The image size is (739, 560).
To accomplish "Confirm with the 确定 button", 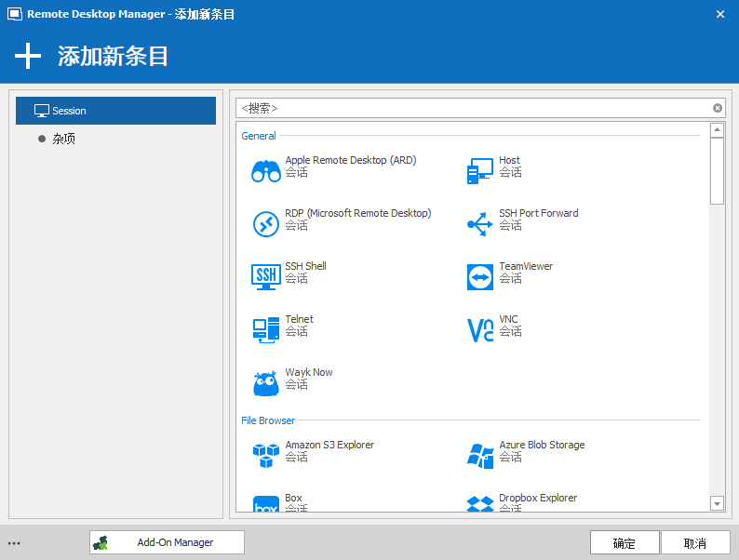I will click(625, 543).
